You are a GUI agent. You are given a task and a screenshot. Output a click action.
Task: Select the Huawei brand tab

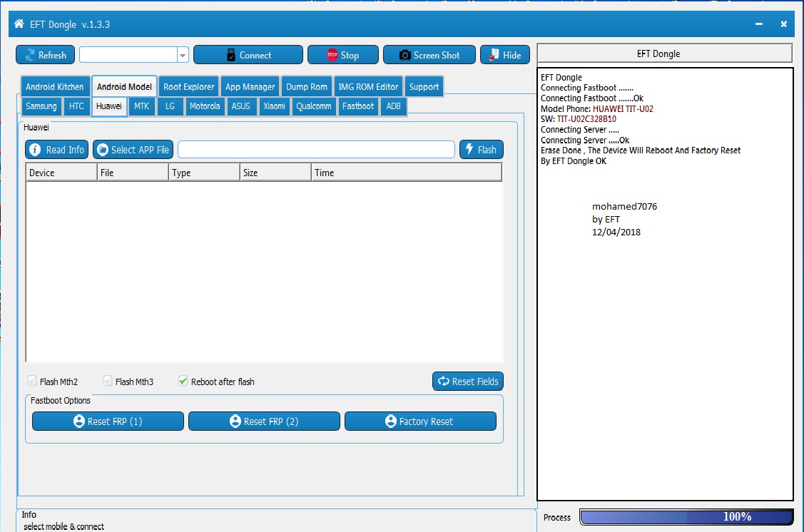click(x=109, y=106)
